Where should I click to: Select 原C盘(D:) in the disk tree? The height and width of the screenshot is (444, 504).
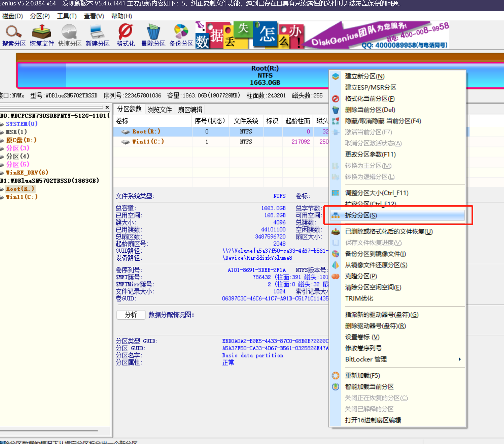[21, 140]
